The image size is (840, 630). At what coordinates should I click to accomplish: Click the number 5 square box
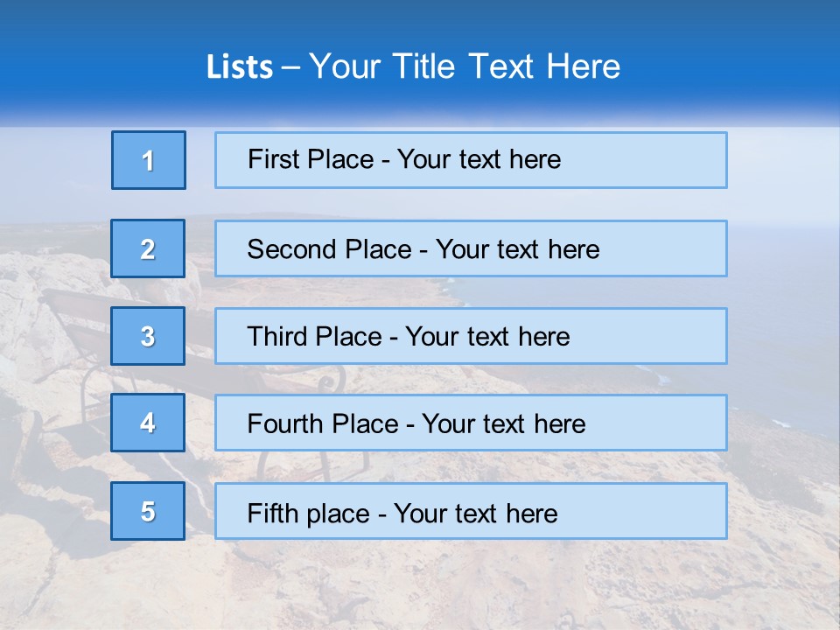tap(148, 511)
